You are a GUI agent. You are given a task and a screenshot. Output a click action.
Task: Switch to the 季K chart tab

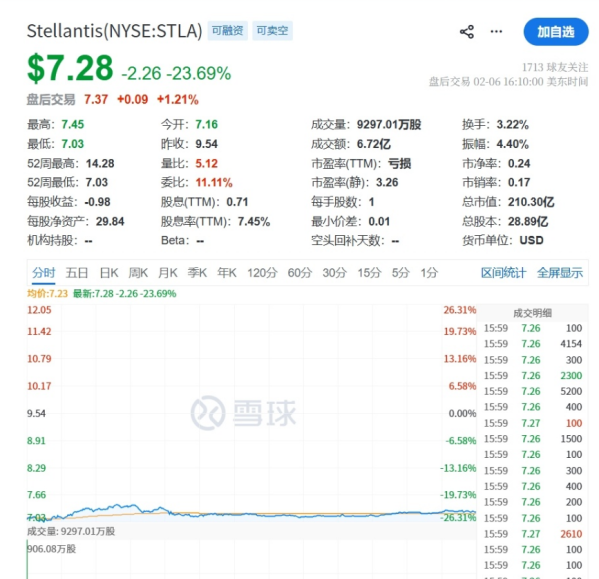[x=197, y=273]
